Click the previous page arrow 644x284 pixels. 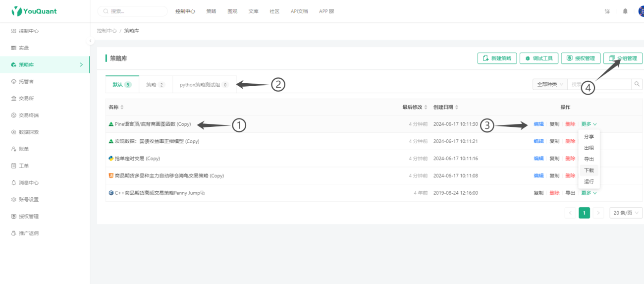pyautogui.click(x=570, y=213)
